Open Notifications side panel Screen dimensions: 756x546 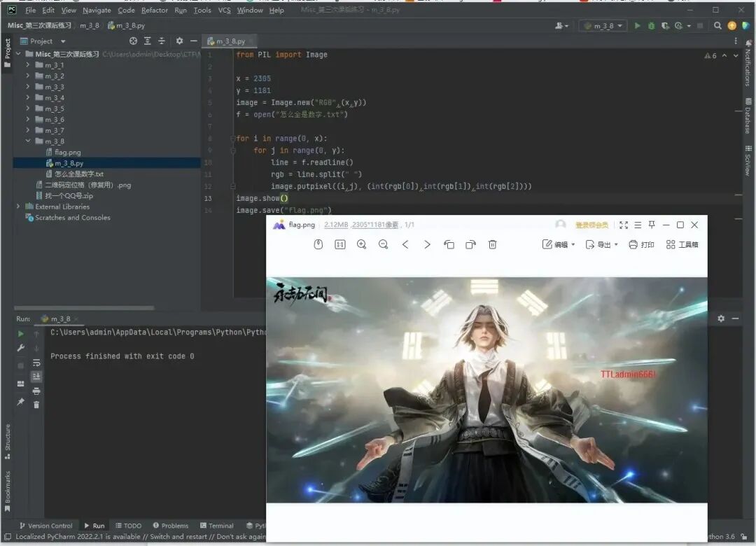click(748, 63)
